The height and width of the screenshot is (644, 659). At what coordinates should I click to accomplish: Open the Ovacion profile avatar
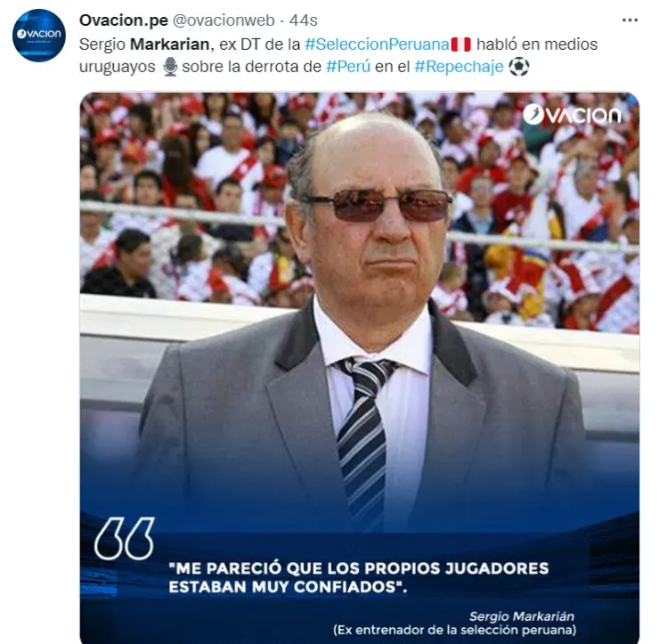coord(38,36)
